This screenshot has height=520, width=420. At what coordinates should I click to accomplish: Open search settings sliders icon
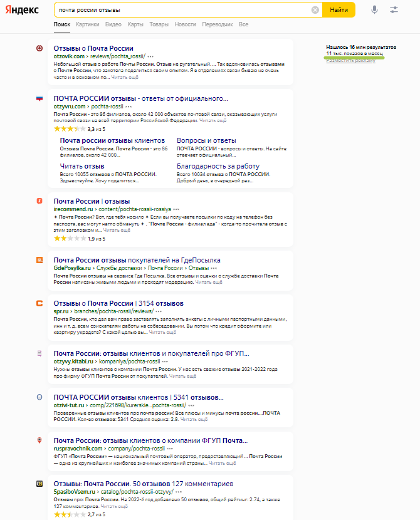pyautogui.click(x=394, y=9)
